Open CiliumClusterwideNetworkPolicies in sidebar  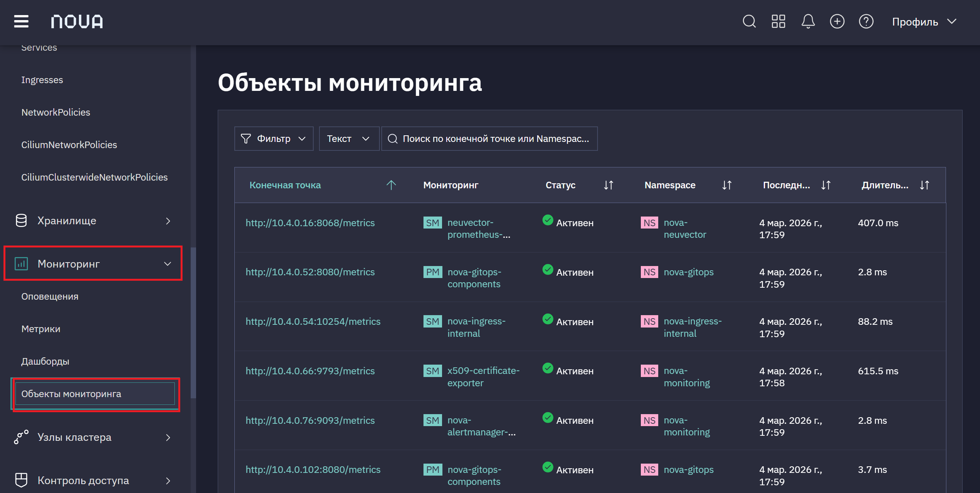click(94, 177)
